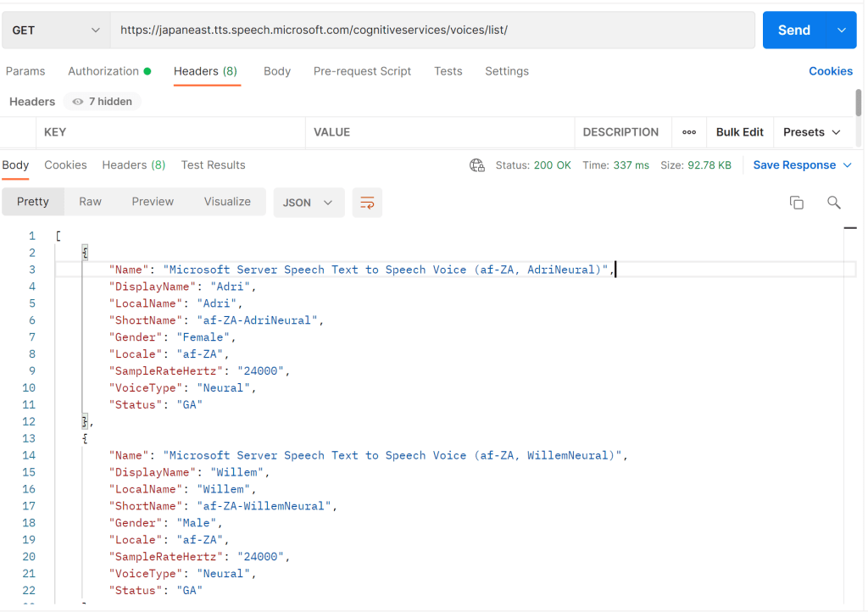
Task: Open the Cookies link
Action: coord(830,71)
